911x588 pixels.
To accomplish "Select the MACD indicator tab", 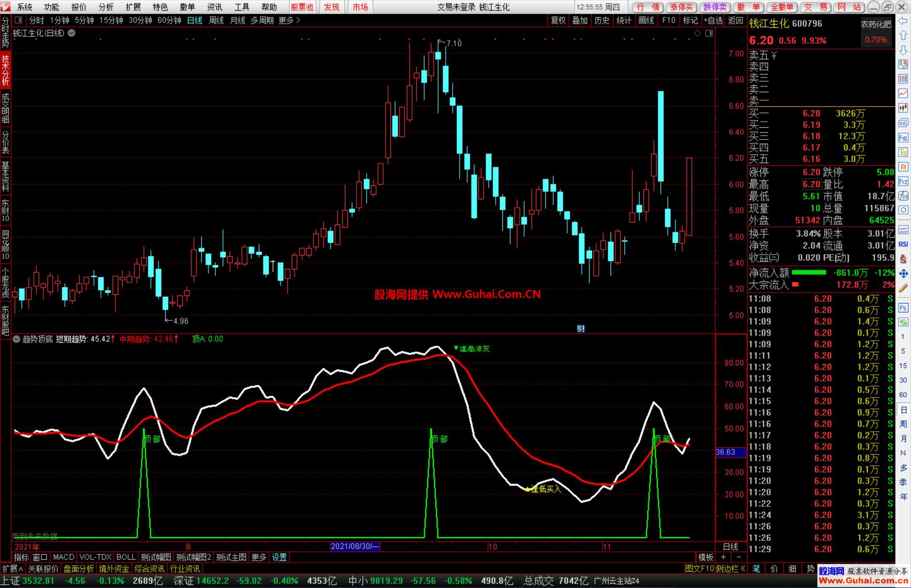I will [64, 557].
